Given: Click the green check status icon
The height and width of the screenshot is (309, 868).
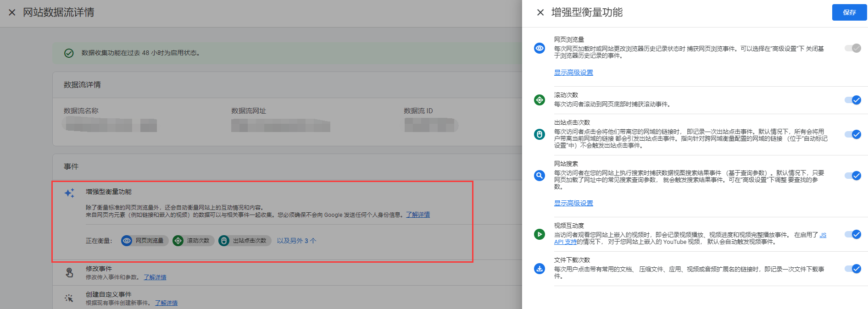Looking at the screenshot, I should point(69,53).
